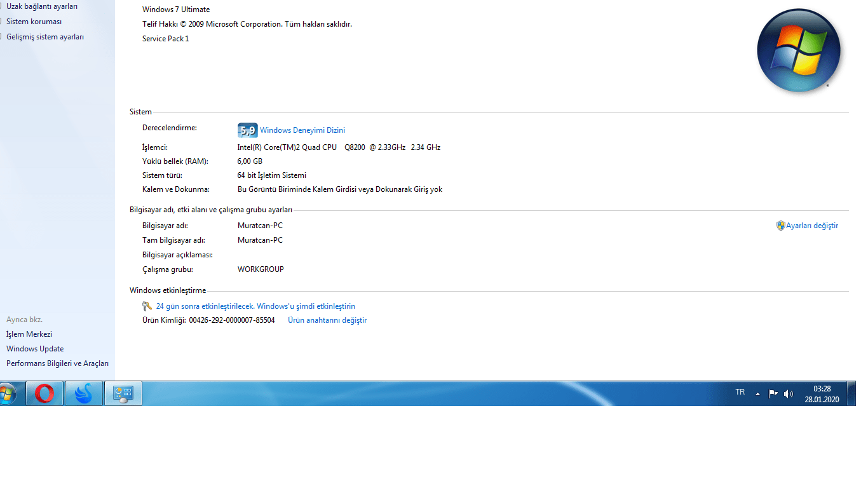Open İşlem Merkezi link
The height and width of the screenshot is (488, 868).
click(x=29, y=334)
